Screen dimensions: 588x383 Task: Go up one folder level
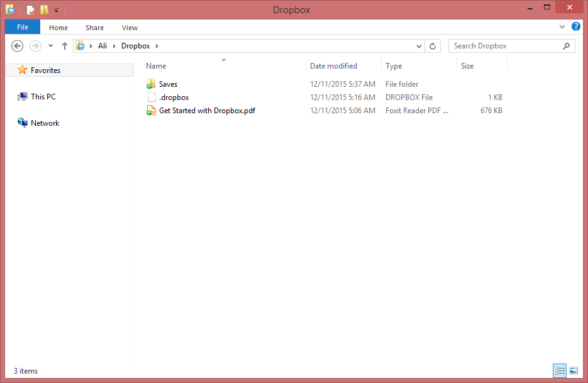coord(65,46)
